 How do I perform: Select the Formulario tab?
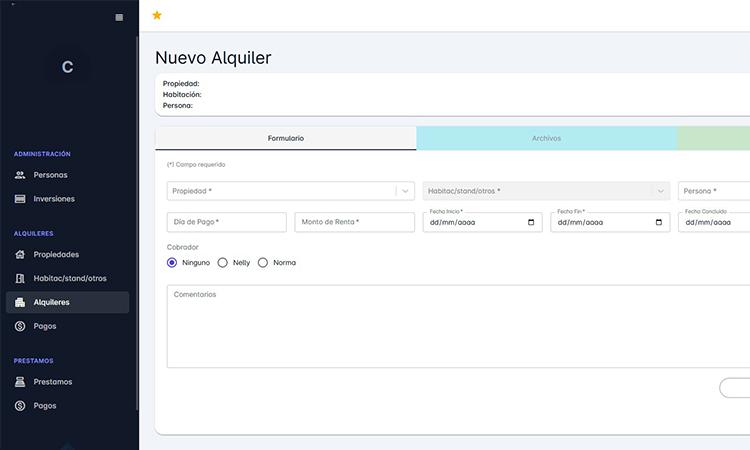286,138
